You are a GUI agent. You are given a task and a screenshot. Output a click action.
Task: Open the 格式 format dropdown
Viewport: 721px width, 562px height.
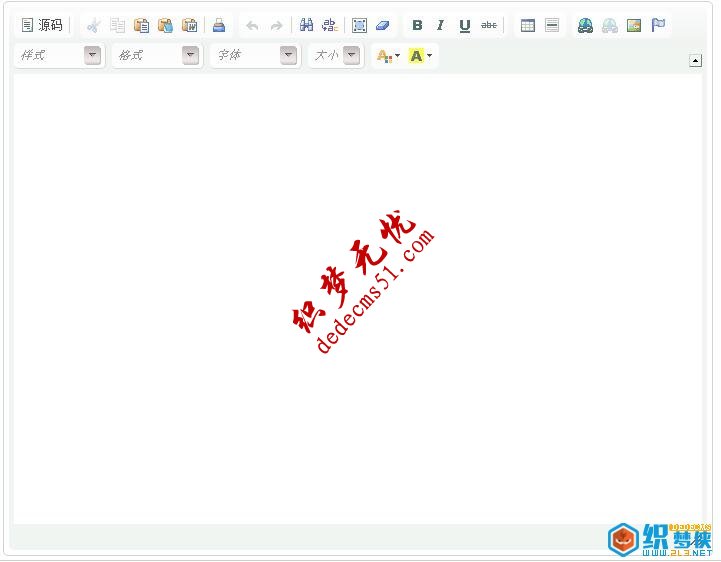tap(157, 56)
